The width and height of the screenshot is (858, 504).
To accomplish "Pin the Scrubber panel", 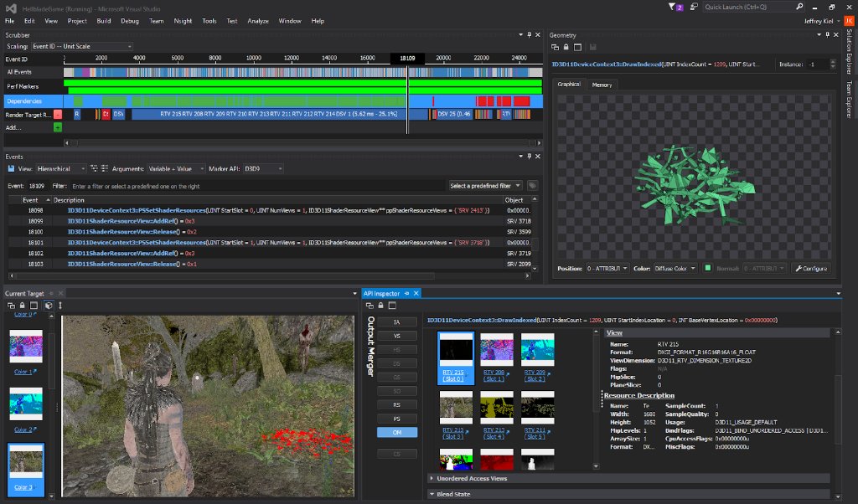I will coord(530,35).
